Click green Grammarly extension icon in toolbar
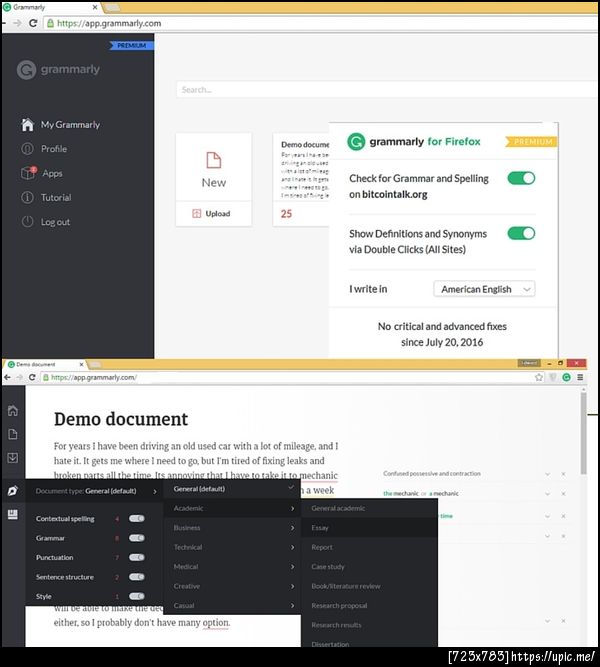Screen dimensions: 600x667 coord(566,377)
